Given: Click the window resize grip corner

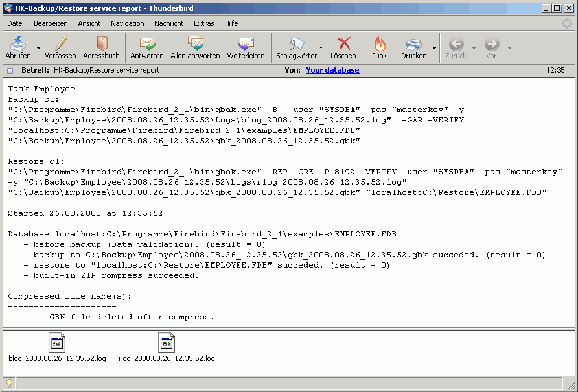Looking at the screenshot, I should (571, 385).
